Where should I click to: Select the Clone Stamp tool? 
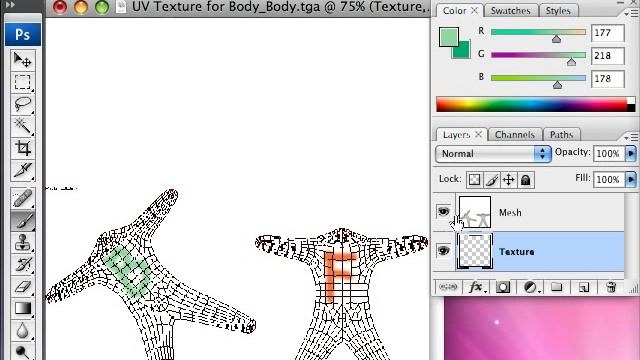point(22,242)
